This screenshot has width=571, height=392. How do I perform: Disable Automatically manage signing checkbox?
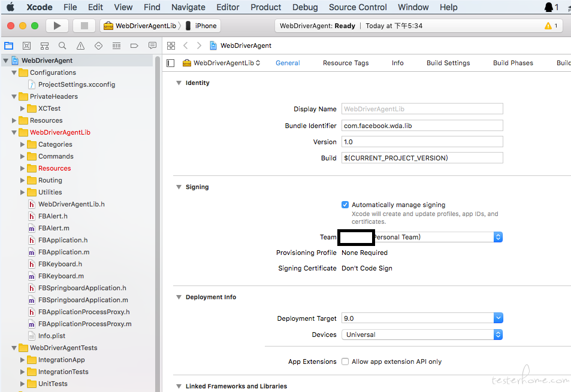pos(345,205)
